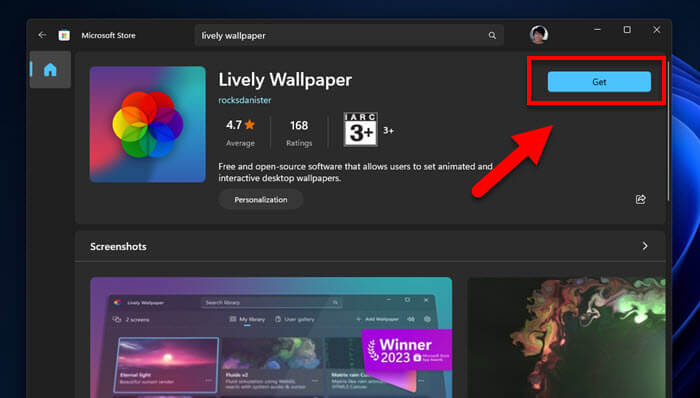Open the user profile avatar
The width and height of the screenshot is (700, 398).
[x=539, y=34]
